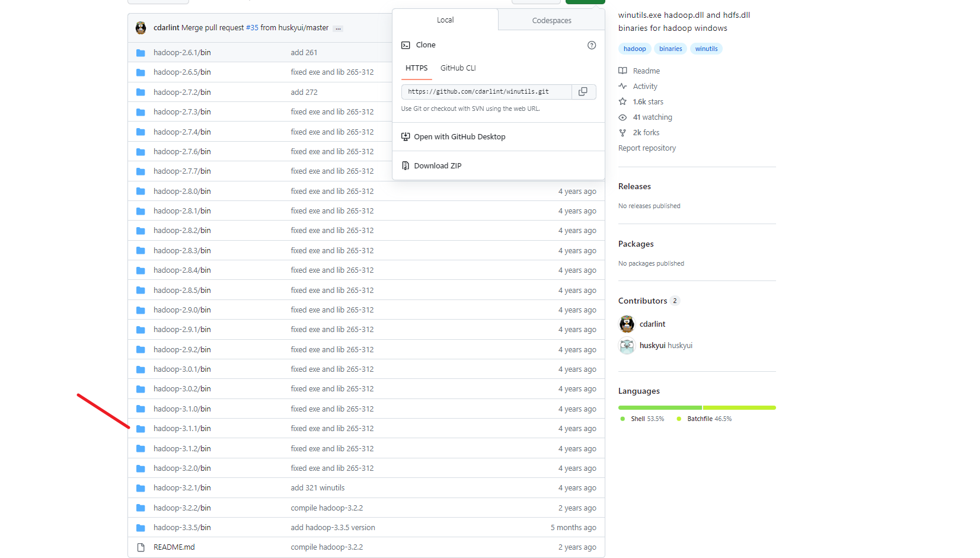Open huskyui contributor avatar
The width and height of the screenshot is (980, 558).
(x=627, y=346)
